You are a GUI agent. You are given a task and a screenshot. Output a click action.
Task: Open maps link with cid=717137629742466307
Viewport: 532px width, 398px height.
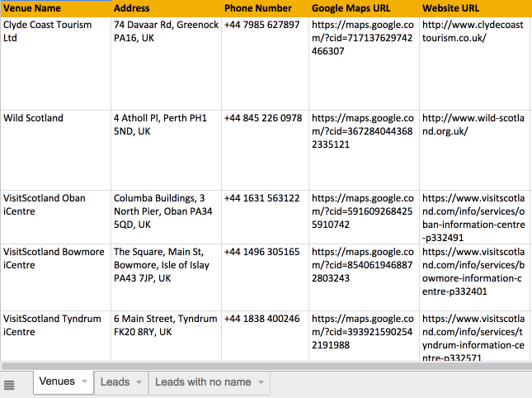[362, 38]
